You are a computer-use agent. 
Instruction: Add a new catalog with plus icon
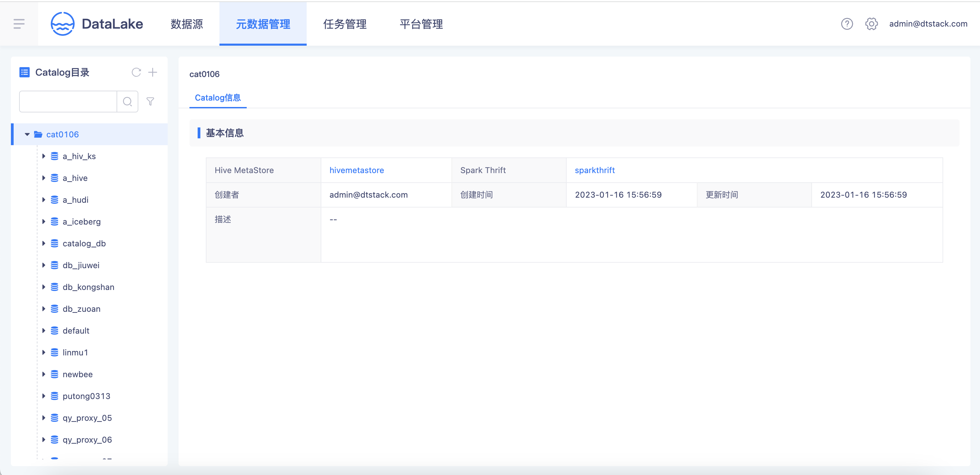pyautogui.click(x=153, y=72)
